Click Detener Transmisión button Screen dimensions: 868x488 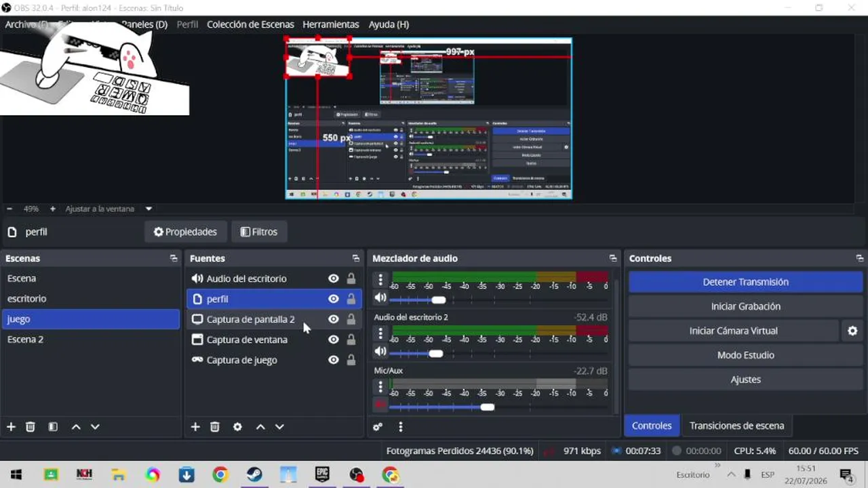[x=745, y=282]
